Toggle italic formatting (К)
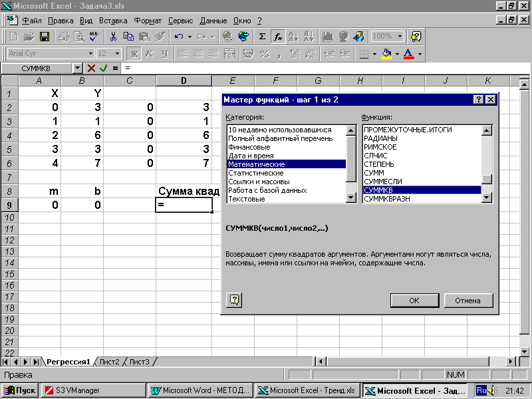This screenshot has height=399, width=532. pos(149,54)
